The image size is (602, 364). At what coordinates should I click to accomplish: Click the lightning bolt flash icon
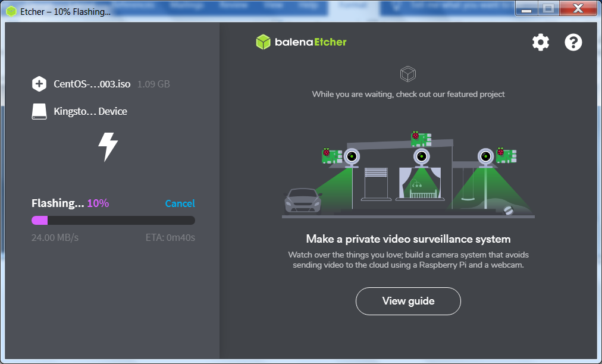pyautogui.click(x=108, y=147)
